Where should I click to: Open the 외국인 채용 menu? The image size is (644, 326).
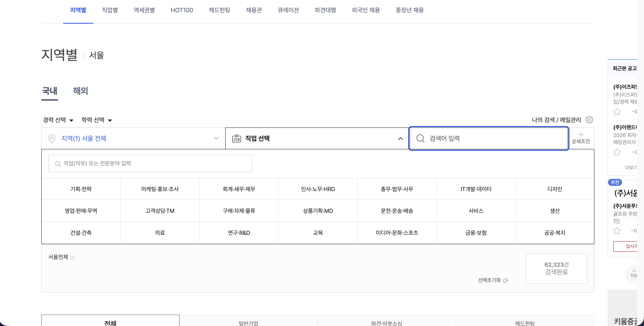[x=366, y=10]
